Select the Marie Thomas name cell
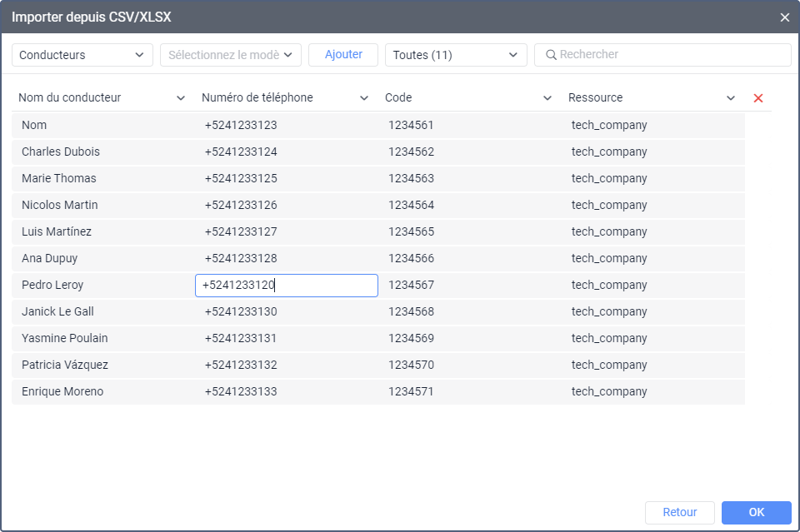Screen dimensions: 800x532 pyautogui.click(x=58, y=178)
